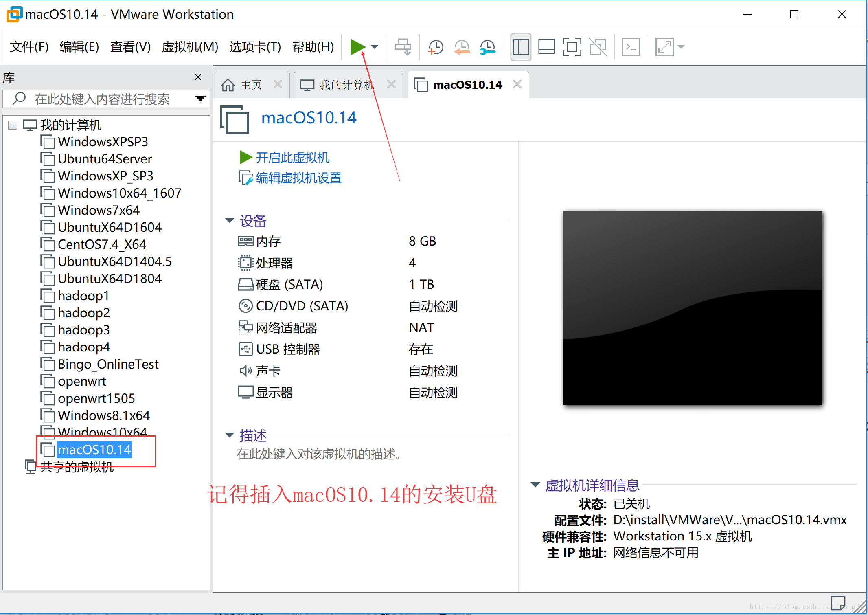
Task: Open the 处理器 processor device setting
Action: click(x=265, y=263)
